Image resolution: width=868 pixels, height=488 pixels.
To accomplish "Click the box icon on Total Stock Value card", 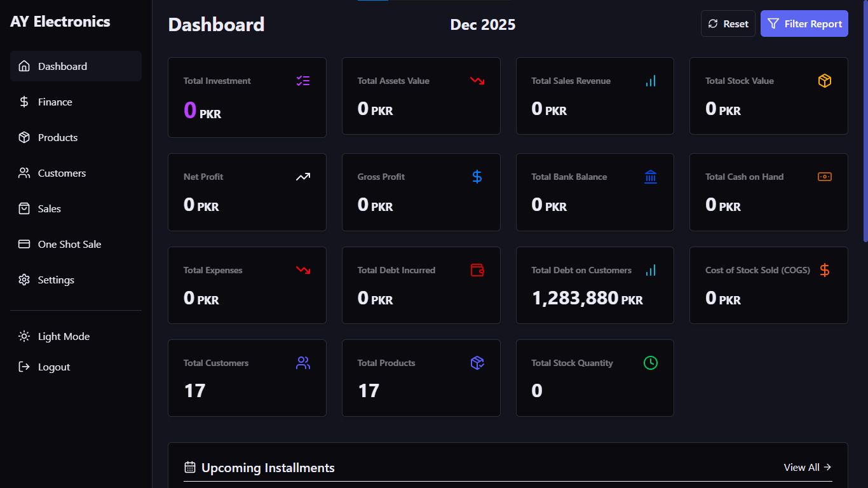I will (824, 81).
